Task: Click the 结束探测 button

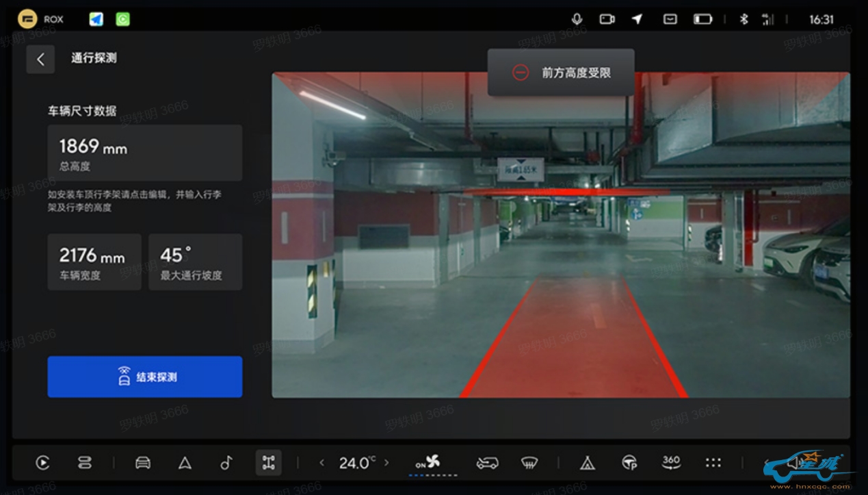Action: [145, 377]
